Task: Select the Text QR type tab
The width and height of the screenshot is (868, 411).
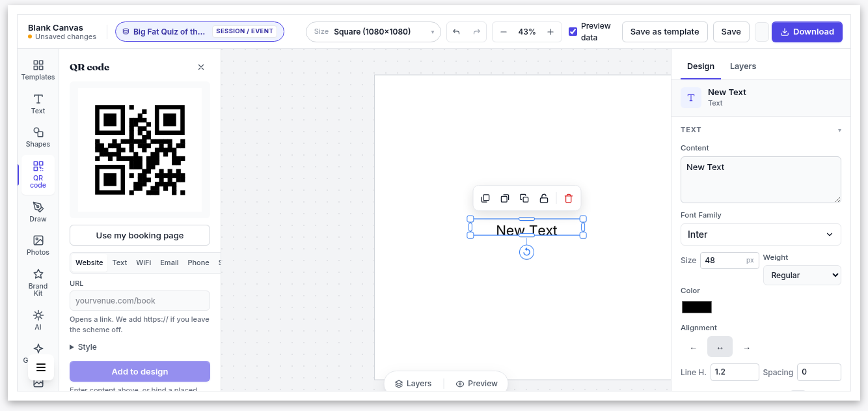Action: [x=120, y=262]
